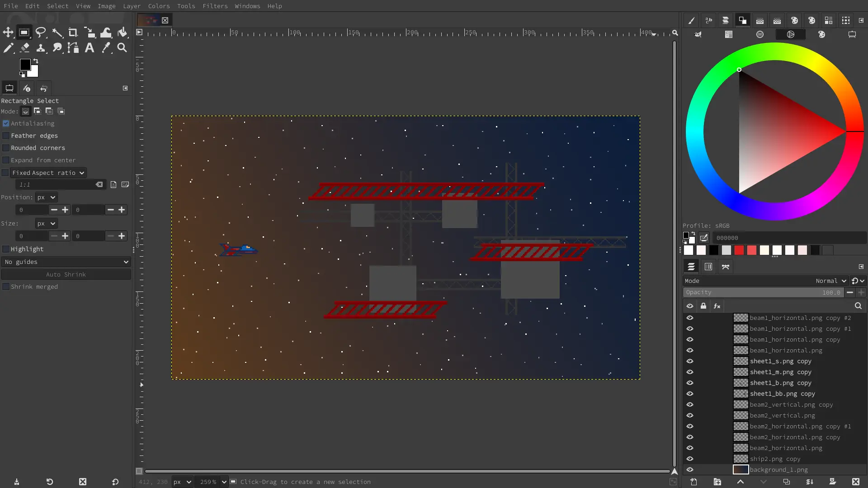The image size is (868, 488).
Task: Enable the Feather edges checkbox
Action: [5, 135]
